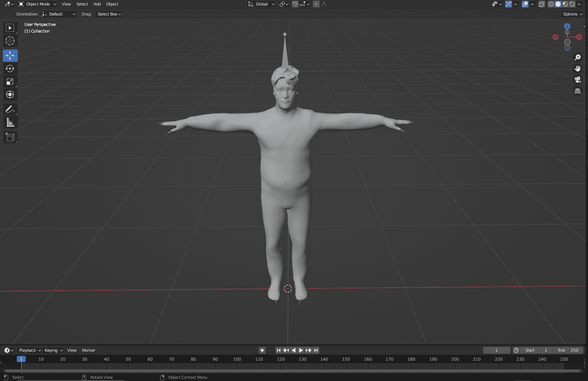Select the Annotate pencil tool

tap(10, 109)
